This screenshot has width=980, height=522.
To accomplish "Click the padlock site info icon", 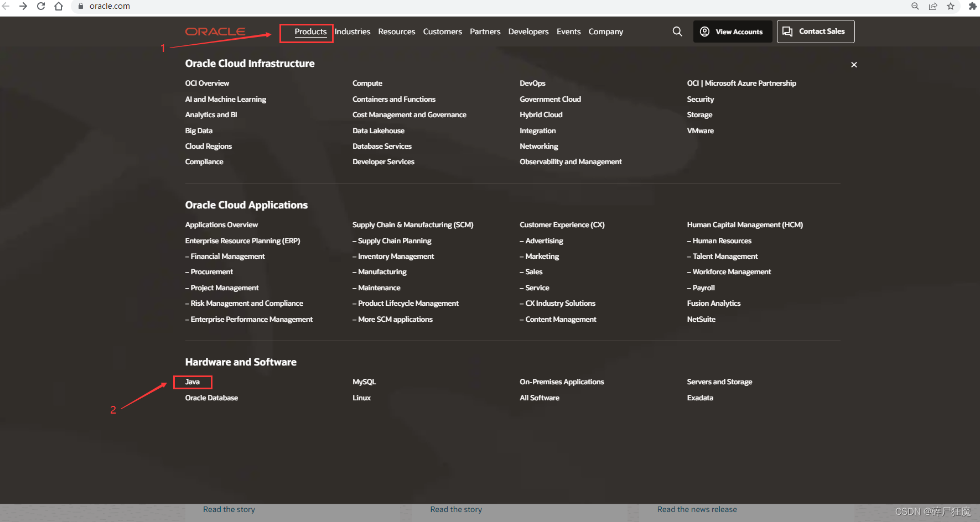I will click(81, 6).
